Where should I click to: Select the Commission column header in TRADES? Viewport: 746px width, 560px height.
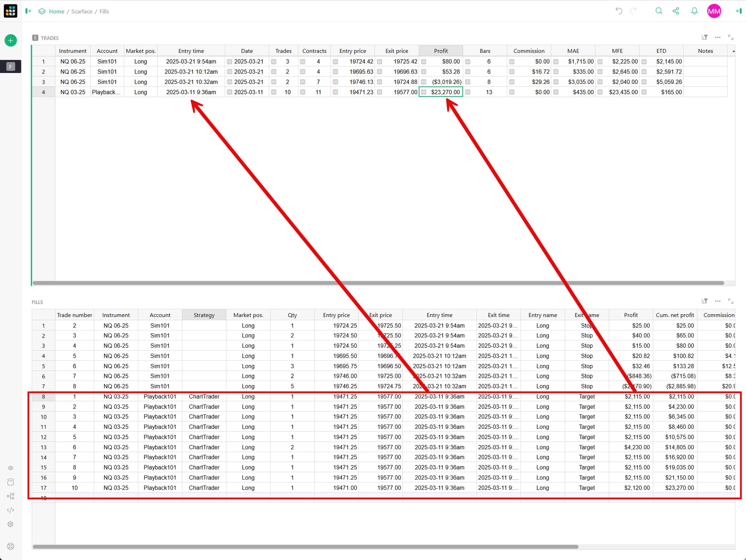point(529,51)
